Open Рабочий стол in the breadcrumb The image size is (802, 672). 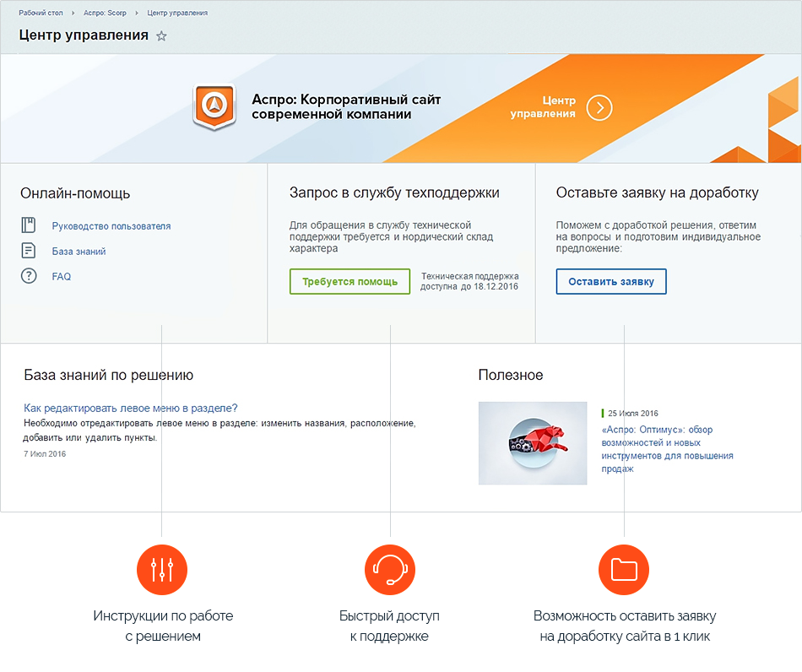click(39, 14)
